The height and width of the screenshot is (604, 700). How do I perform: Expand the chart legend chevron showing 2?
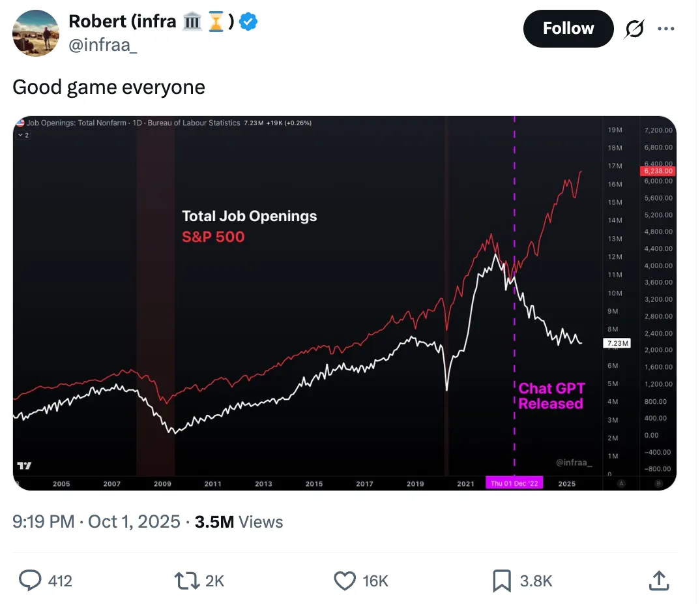coord(23,134)
